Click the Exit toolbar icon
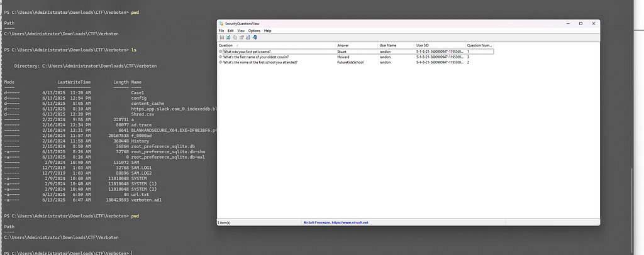Viewport: 644px width, 255px height. click(x=255, y=37)
